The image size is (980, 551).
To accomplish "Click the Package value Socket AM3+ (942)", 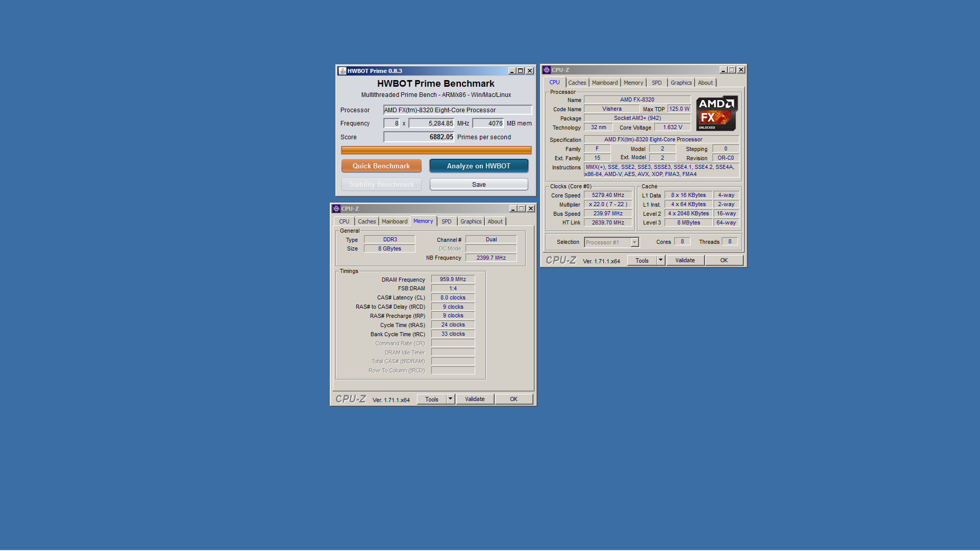I will pyautogui.click(x=638, y=118).
